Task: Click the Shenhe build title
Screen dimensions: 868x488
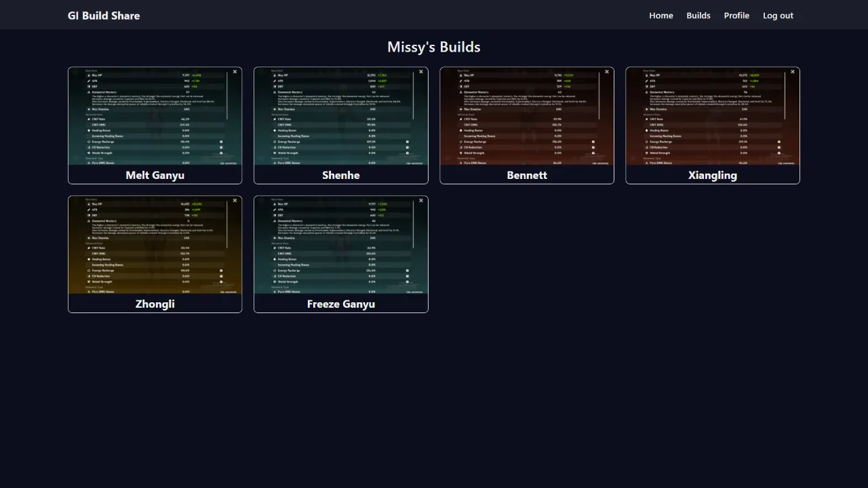Action: click(x=340, y=175)
